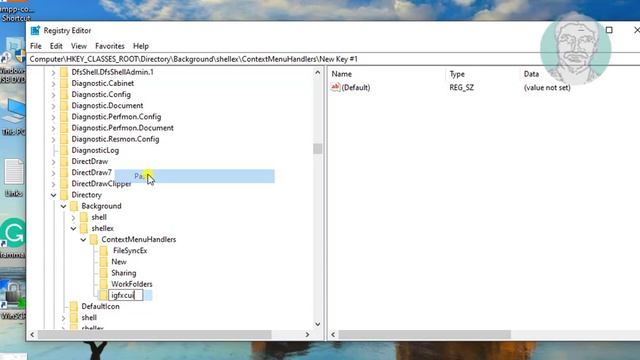Expand the Diagnostic.Config key

click(53, 95)
